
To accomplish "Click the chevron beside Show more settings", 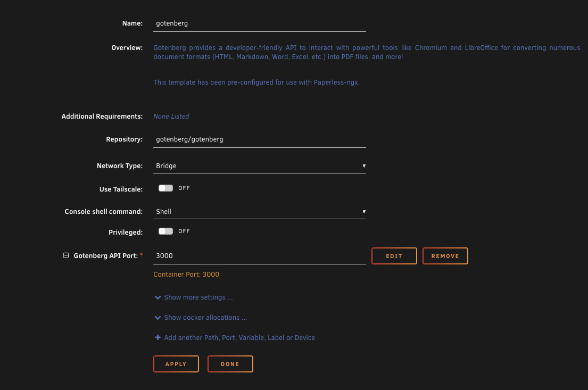I will click(158, 297).
